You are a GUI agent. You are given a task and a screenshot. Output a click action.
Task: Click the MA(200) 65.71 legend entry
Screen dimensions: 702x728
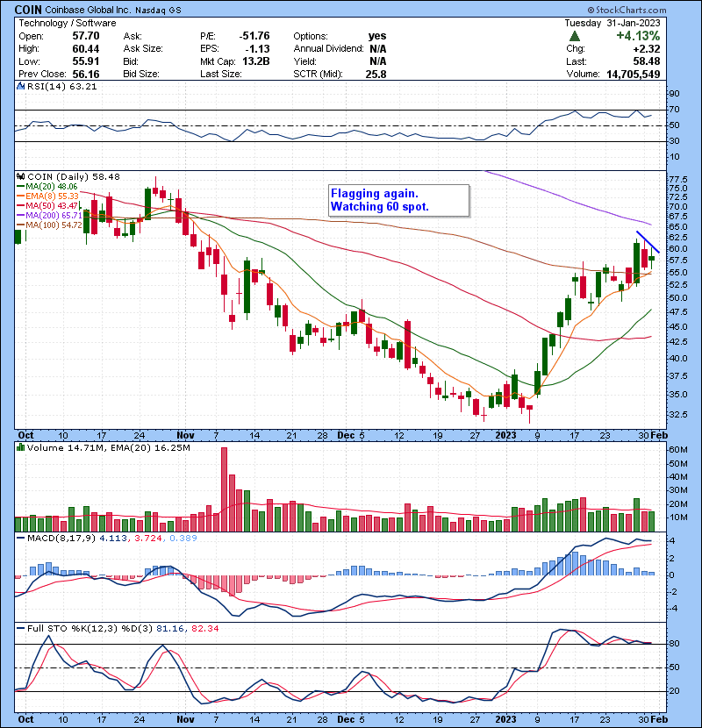(49, 215)
